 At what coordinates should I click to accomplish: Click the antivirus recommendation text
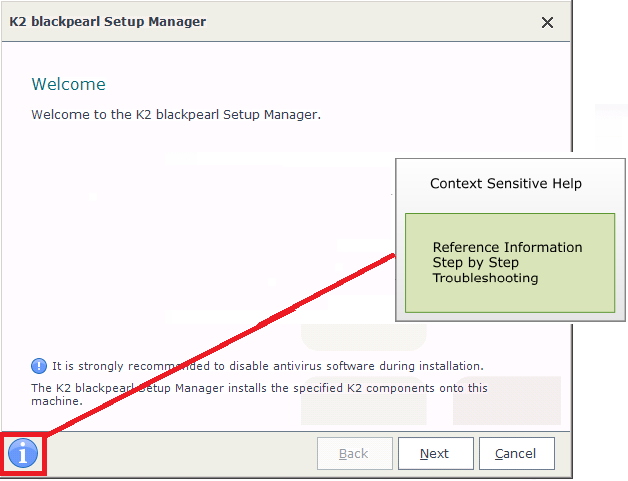pyautogui.click(x=268, y=366)
